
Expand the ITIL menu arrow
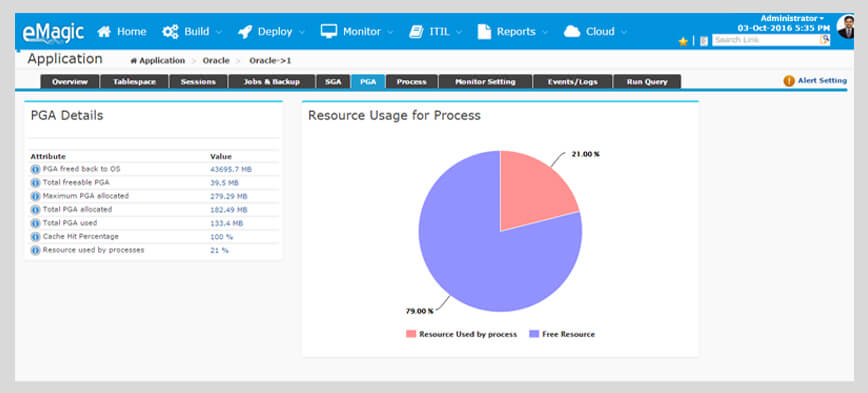pyautogui.click(x=459, y=32)
